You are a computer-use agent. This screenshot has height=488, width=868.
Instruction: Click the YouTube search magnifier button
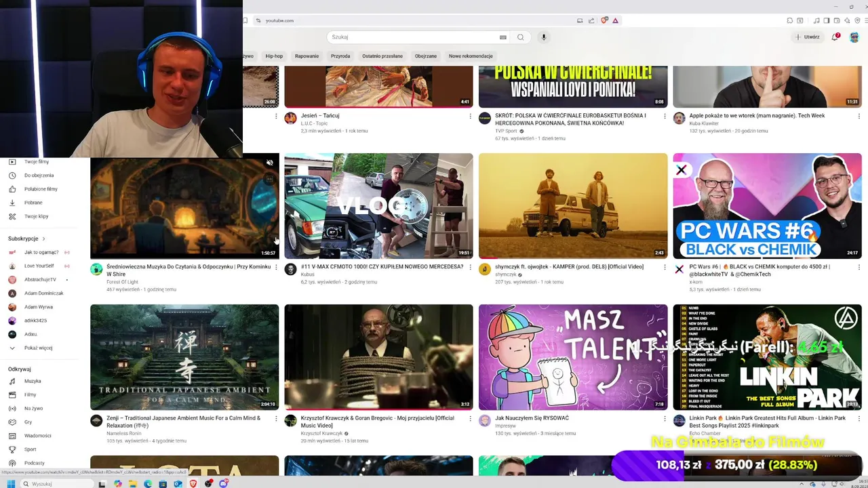click(x=521, y=37)
